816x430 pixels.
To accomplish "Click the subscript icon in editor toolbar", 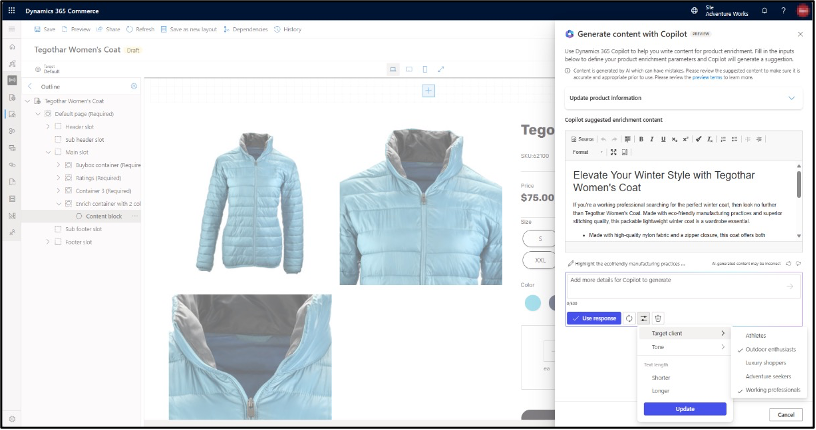I will point(674,139).
